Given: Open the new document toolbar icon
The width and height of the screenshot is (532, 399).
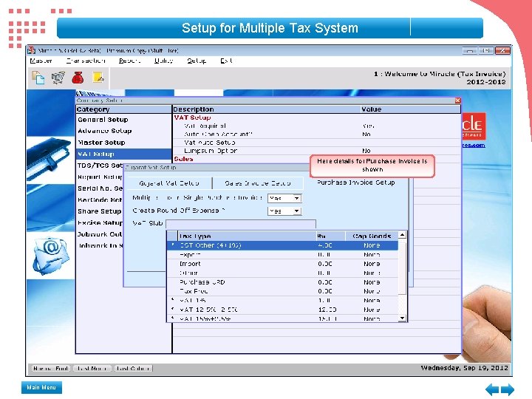Looking at the screenshot, I should coord(38,78).
